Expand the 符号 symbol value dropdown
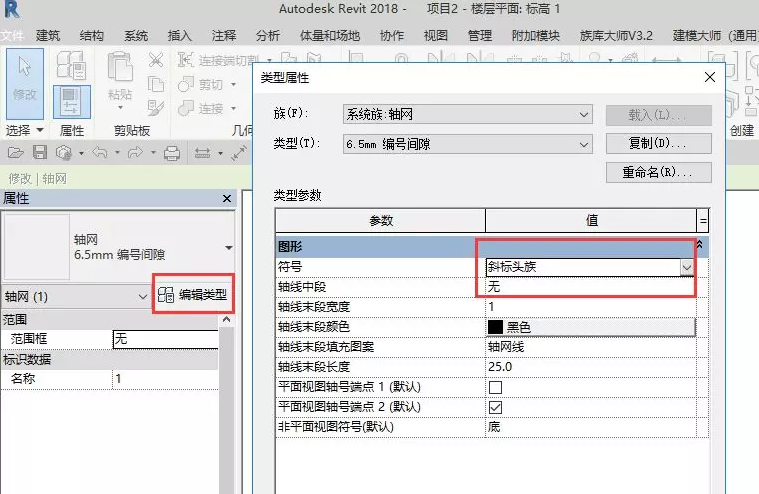759x494 pixels. (x=686, y=267)
